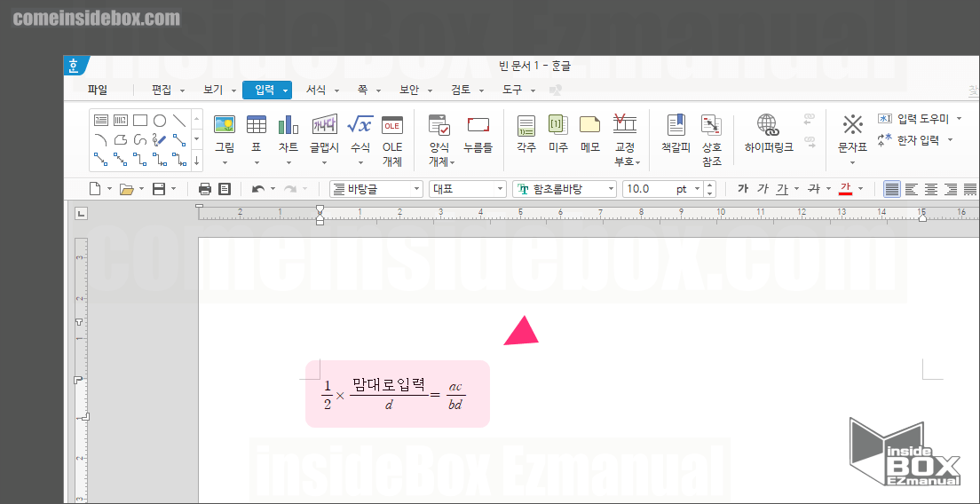Insert a 각주 footnote
Image resolution: width=980 pixels, height=504 pixels.
tap(526, 135)
